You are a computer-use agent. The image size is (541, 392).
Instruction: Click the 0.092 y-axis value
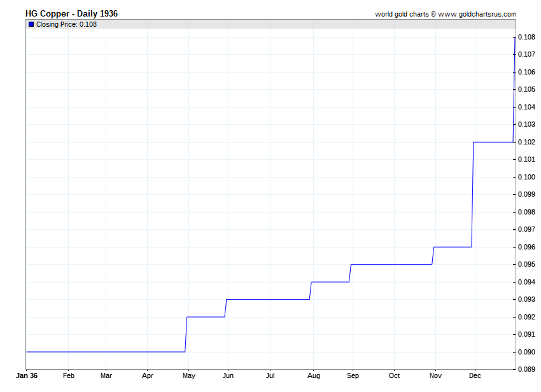(x=526, y=317)
